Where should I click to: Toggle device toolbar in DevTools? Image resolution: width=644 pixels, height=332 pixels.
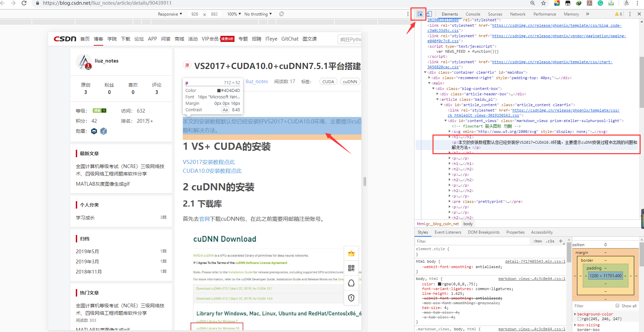(x=429, y=14)
